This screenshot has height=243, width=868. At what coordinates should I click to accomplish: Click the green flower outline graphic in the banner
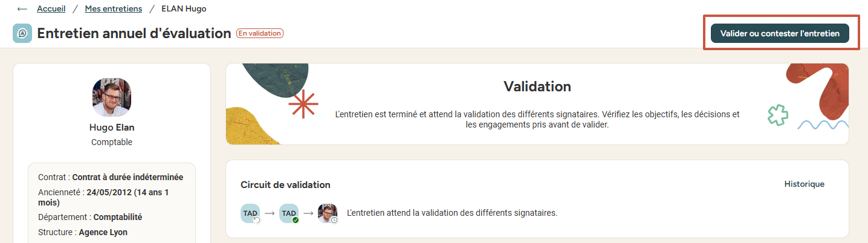(778, 115)
